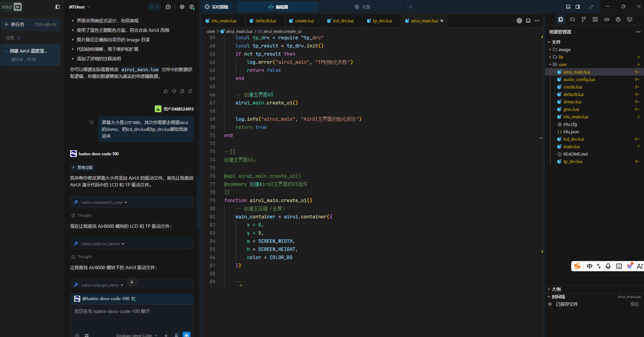Expand the luatos-code/list_demos tool call
The image size is (644, 337).
pos(132,244)
